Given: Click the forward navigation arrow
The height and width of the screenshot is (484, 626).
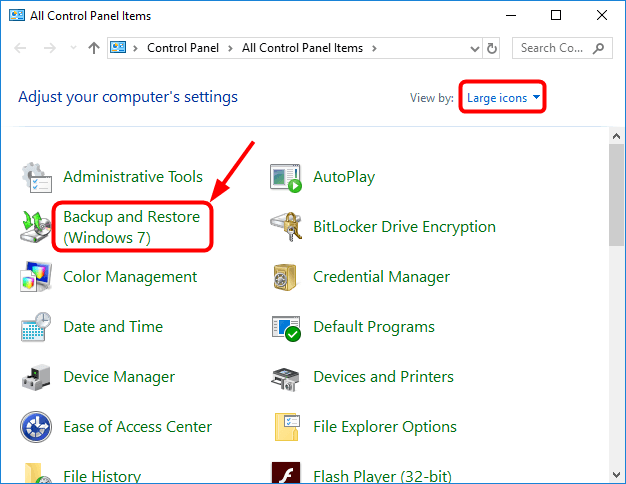Looking at the screenshot, I should click(50, 48).
